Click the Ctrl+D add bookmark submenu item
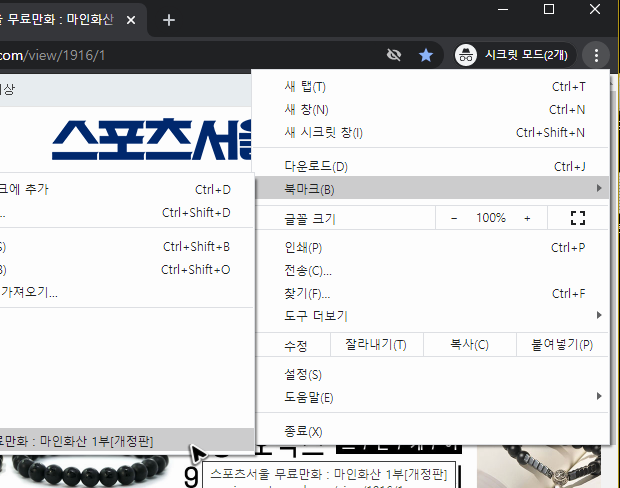This screenshot has height=488, width=620. point(127,189)
